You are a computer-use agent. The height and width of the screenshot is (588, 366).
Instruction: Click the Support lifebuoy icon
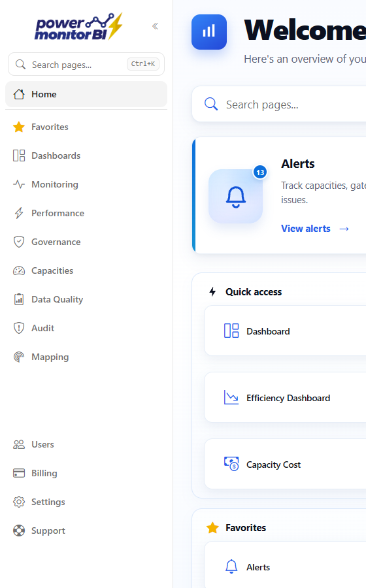(x=19, y=531)
